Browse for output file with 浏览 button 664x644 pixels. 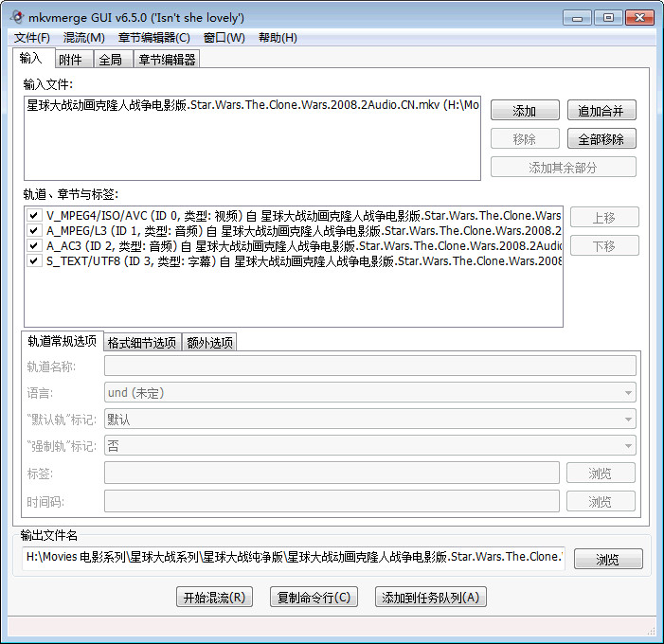607,560
